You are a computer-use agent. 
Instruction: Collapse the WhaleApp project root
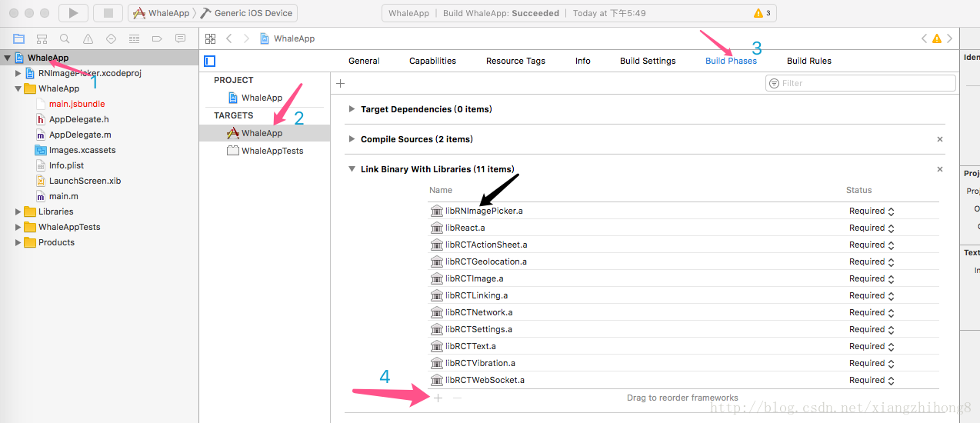[x=7, y=58]
